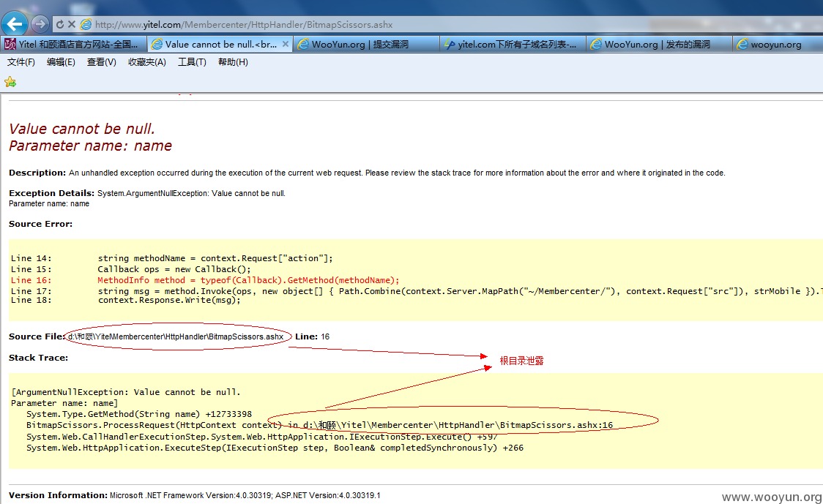
Task: Open the 编辑(E) menu
Action: coord(61,62)
